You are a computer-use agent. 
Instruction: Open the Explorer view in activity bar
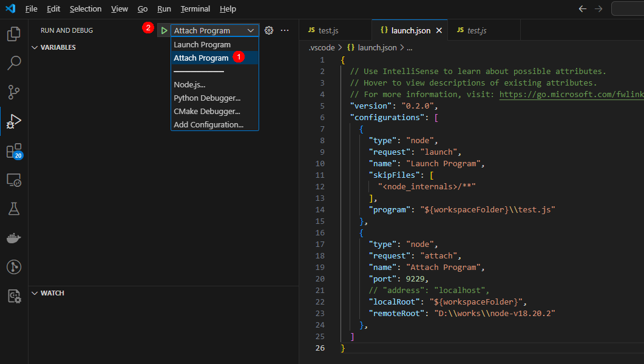(13, 34)
